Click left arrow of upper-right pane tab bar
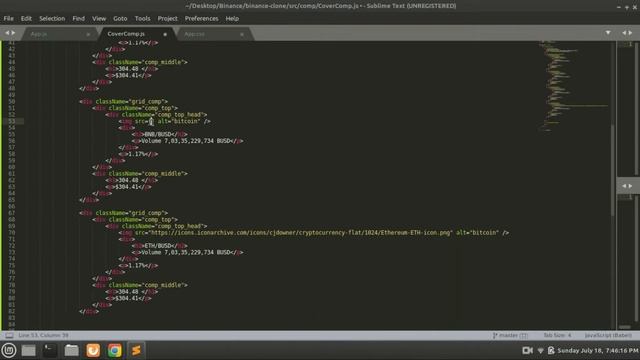 [624, 33]
